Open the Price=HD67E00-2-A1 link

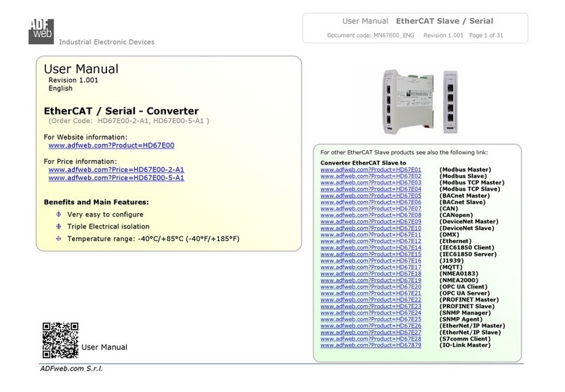[x=116, y=170]
